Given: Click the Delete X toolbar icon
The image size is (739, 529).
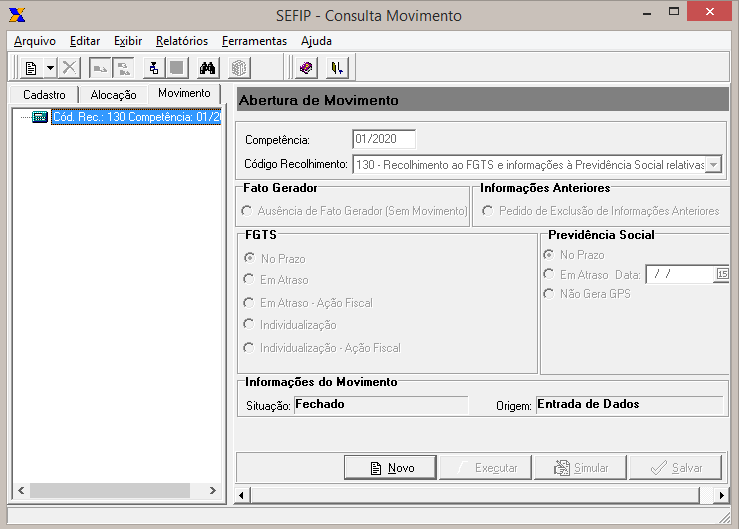Looking at the screenshot, I should click(69, 68).
